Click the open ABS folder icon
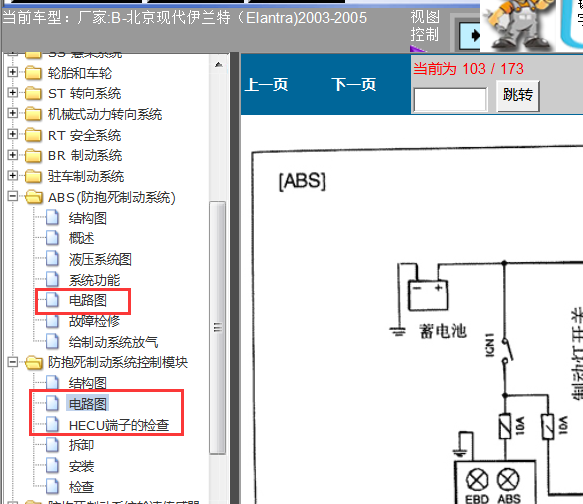Image resolution: width=583 pixels, height=504 pixels. [x=34, y=197]
